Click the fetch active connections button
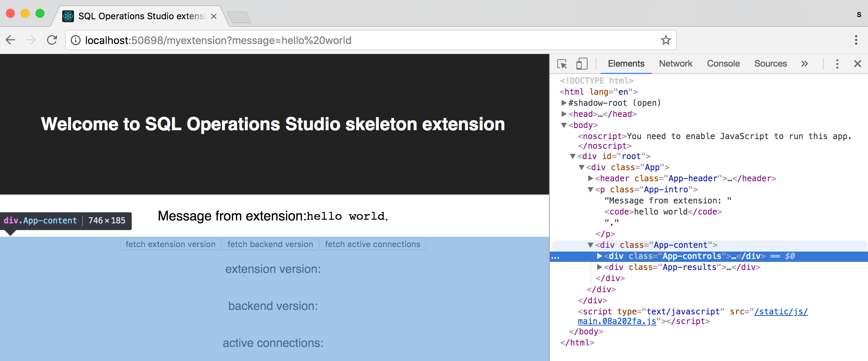Image resolution: width=868 pixels, height=361 pixels. (372, 244)
